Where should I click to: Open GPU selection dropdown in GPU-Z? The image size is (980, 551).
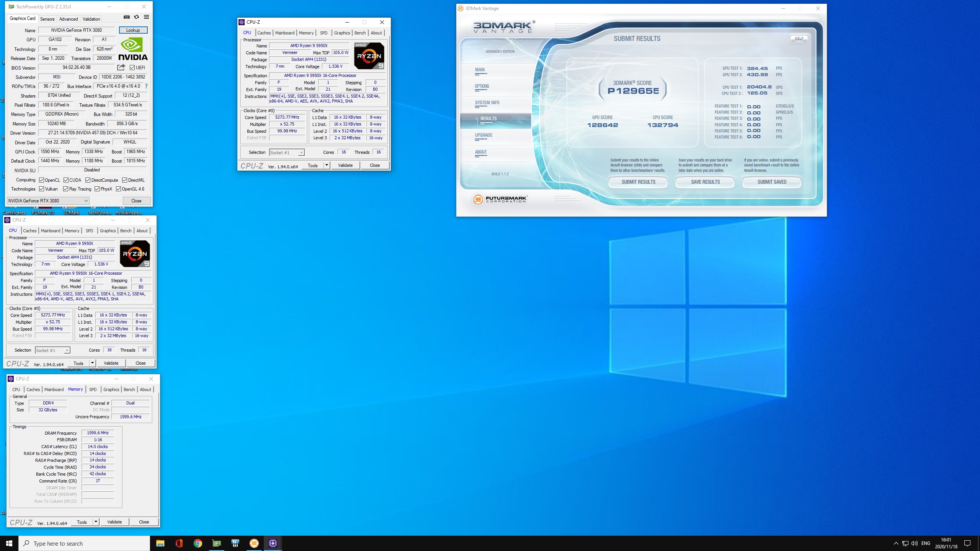click(x=48, y=201)
